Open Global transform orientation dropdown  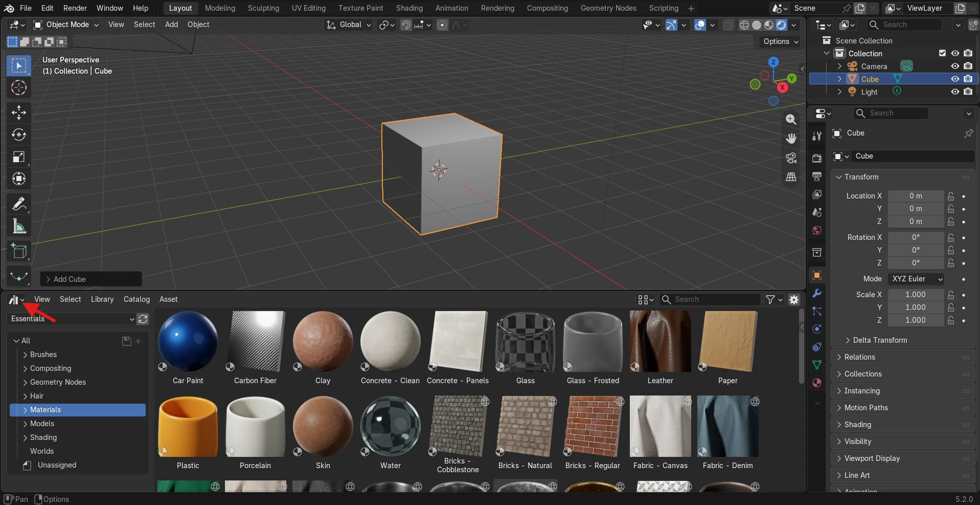pyautogui.click(x=349, y=25)
